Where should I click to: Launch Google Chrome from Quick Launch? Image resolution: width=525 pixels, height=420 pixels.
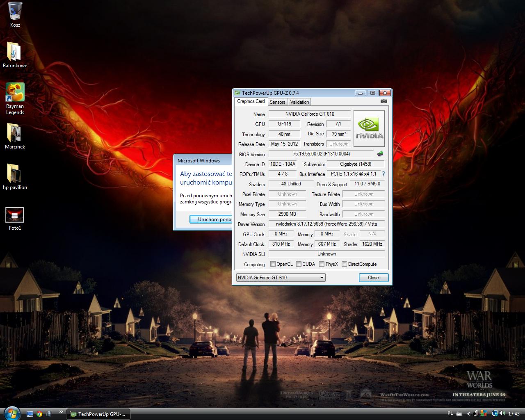(39, 414)
